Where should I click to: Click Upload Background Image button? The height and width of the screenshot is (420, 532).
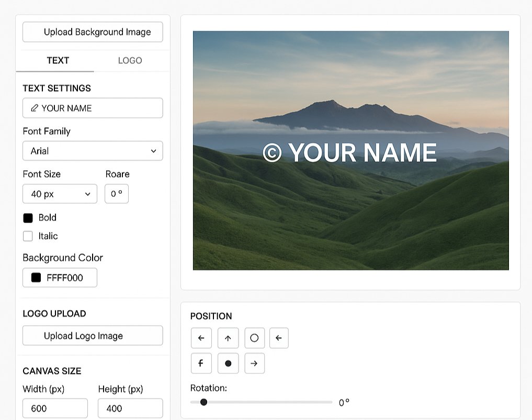93,32
